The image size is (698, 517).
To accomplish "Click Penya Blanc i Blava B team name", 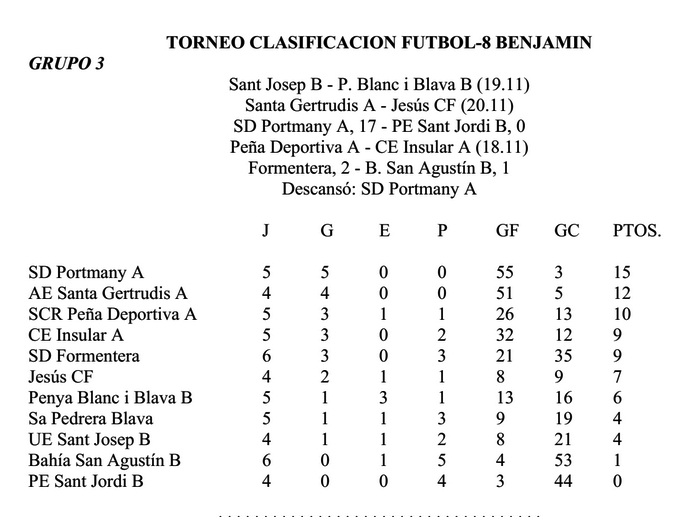I will (110, 398).
